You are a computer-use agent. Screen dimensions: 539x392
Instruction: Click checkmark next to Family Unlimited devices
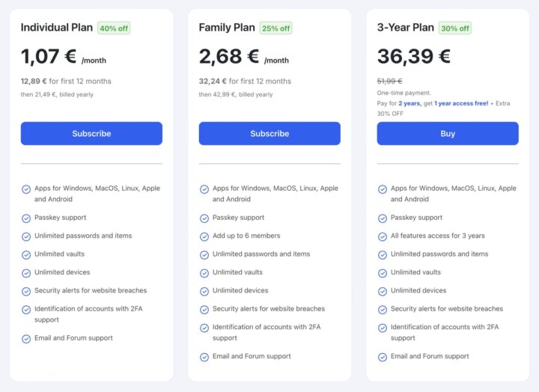click(x=204, y=291)
